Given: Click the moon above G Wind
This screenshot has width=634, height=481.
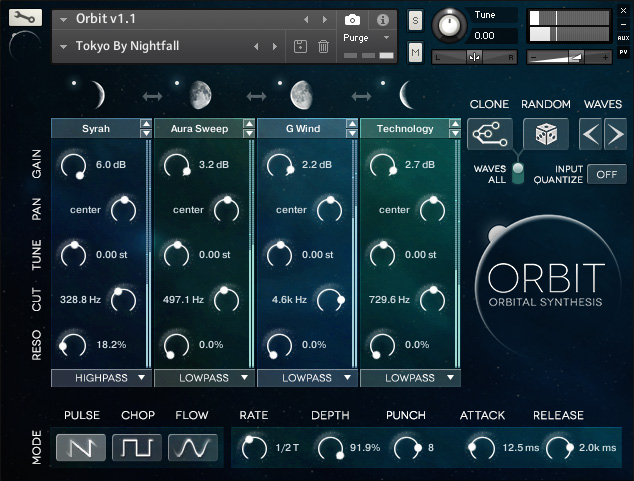Looking at the screenshot, I should coord(302,95).
